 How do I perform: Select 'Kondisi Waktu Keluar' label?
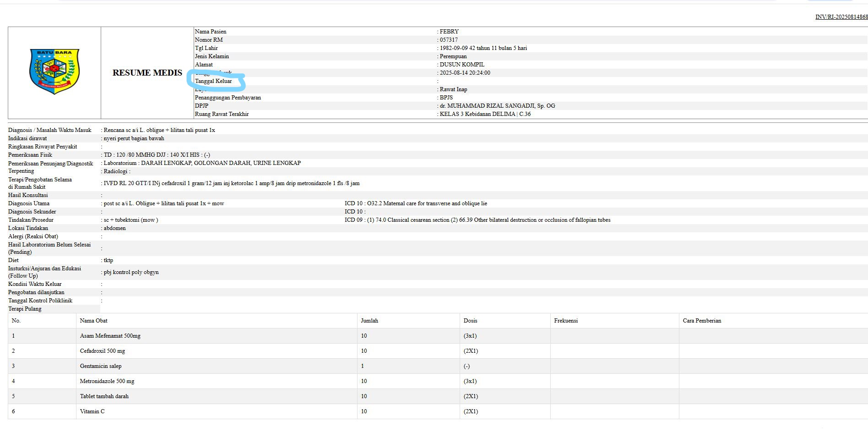35,284
